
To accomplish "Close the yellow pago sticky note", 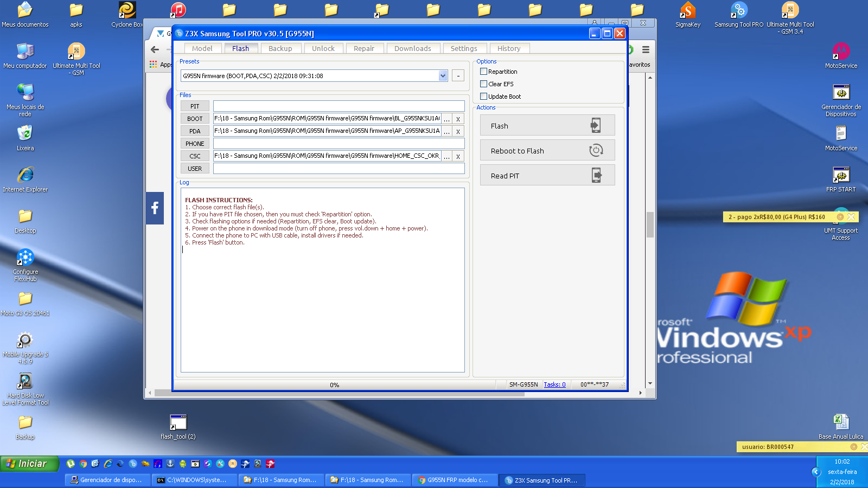I will click(x=851, y=217).
